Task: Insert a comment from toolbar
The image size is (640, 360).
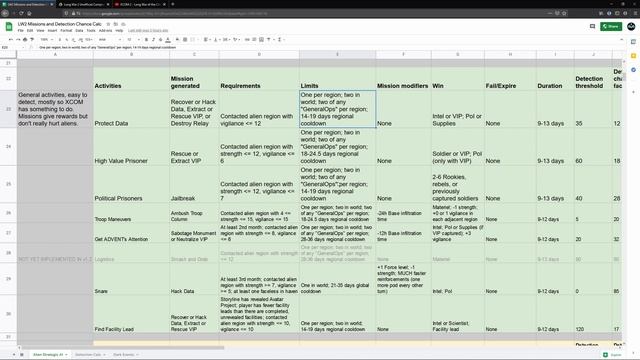Action: point(254,40)
